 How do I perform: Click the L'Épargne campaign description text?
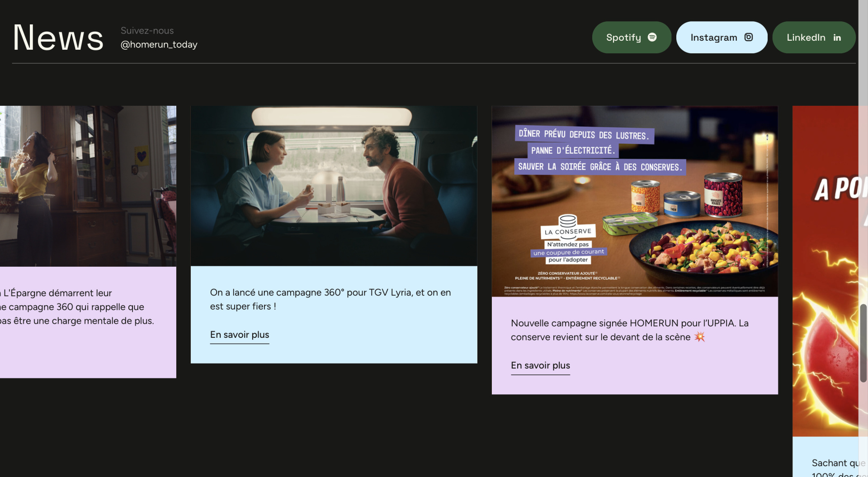(x=77, y=307)
